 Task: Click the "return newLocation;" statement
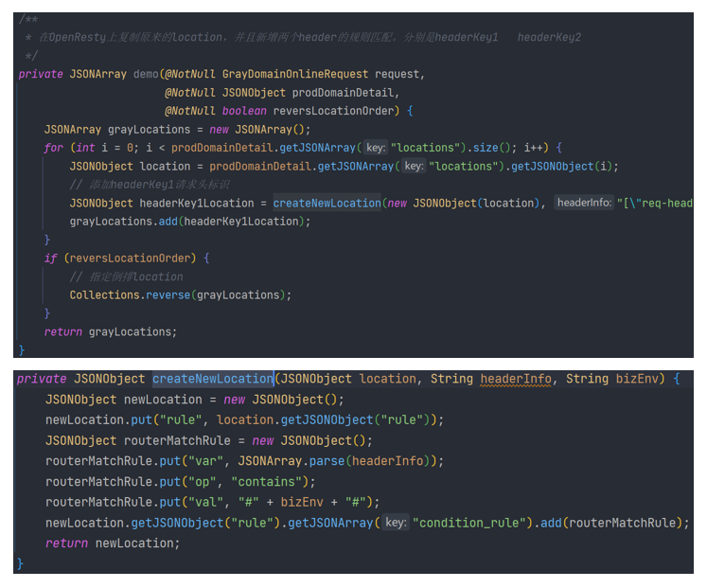(113, 543)
